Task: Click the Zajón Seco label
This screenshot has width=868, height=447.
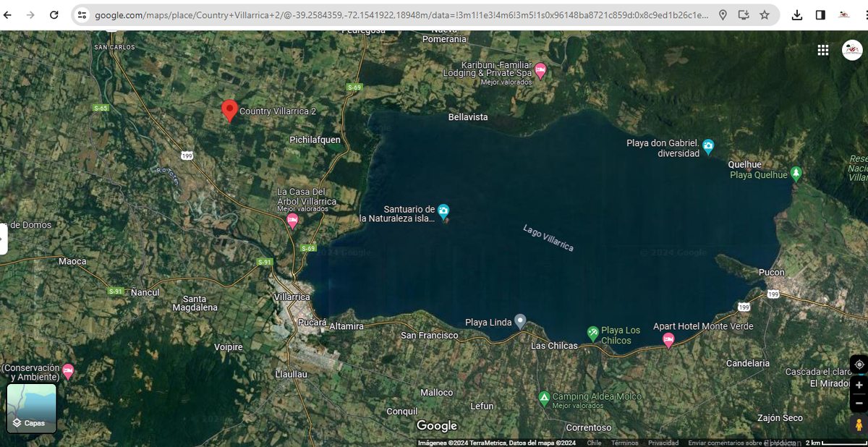Action: pyautogui.click(x=780, y=418)
